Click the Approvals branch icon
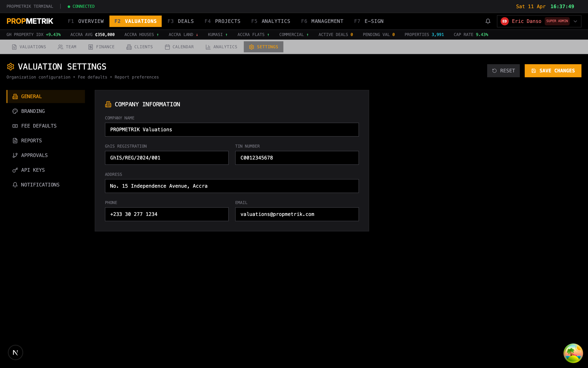Screen dimensions: 588x368 [15, 155]
